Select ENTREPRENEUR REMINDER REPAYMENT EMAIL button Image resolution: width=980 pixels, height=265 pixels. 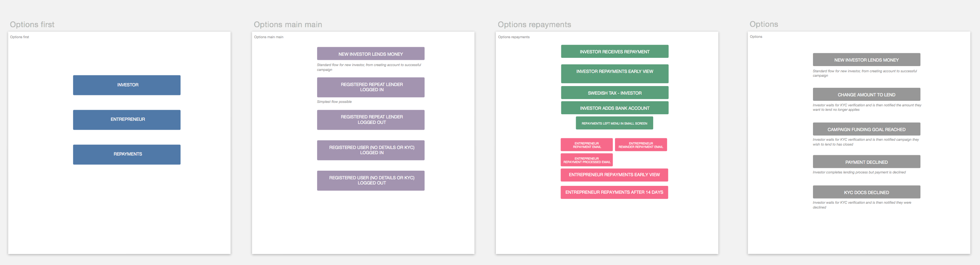[641, 145]
